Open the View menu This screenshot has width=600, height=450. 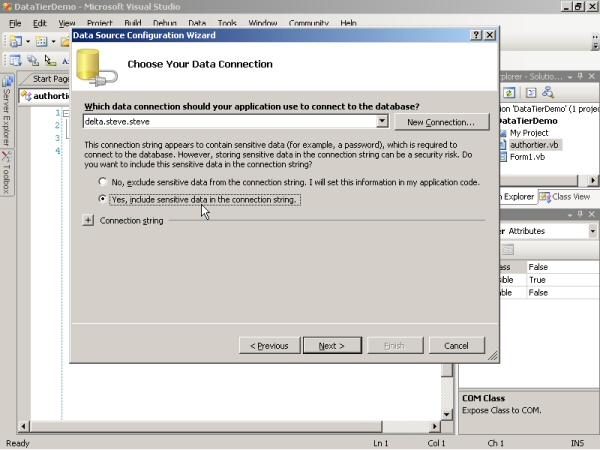pyautogui.click(x=67, y=23)
